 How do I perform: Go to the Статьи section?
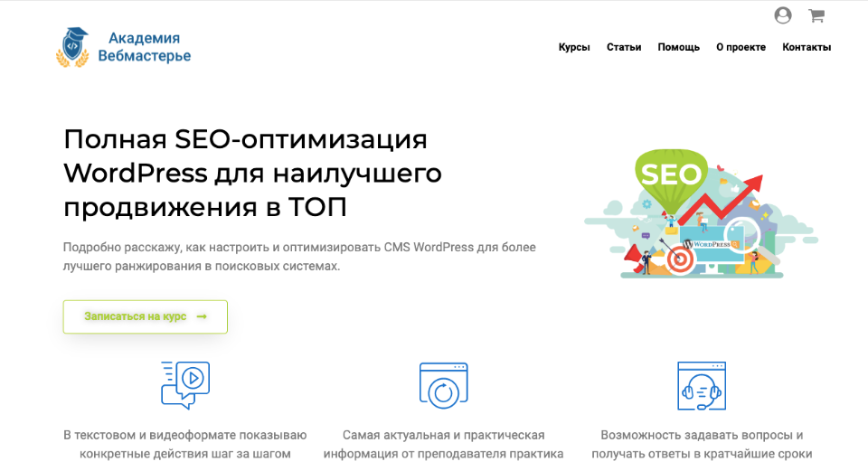click(x=624, y=47)
